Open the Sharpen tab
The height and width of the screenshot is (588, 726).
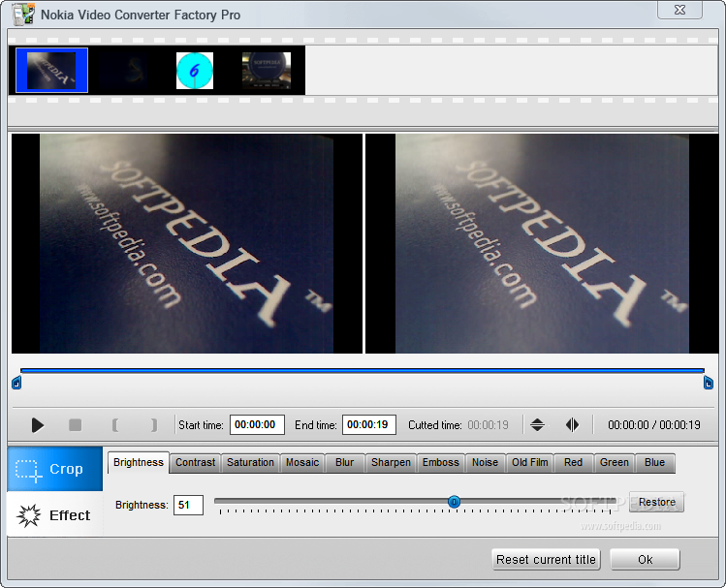coord(391,463)
